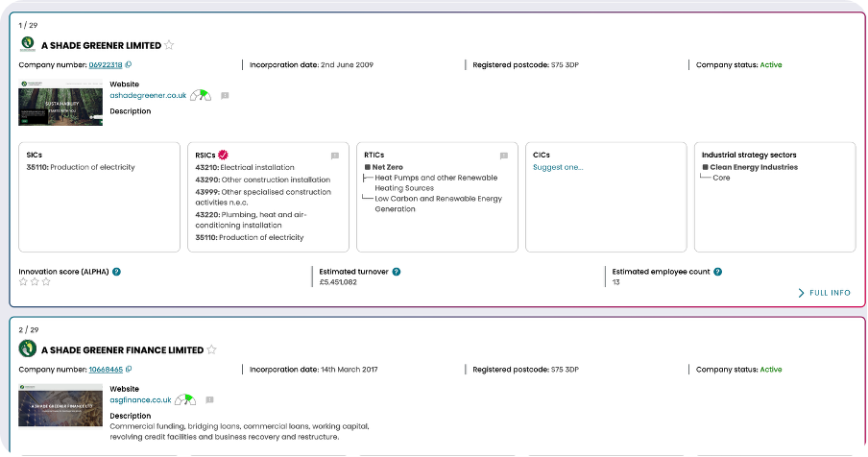The width and height of the screenshot is (868, 457).
Task: Expand FULL INFO for A Shade Greener Limited
Action: pos(825,293)
